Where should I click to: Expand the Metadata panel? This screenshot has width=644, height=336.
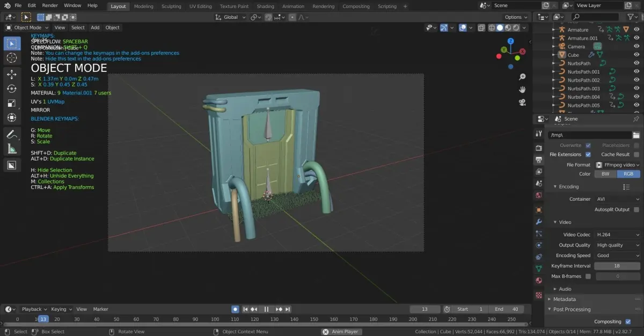[565, 299]
